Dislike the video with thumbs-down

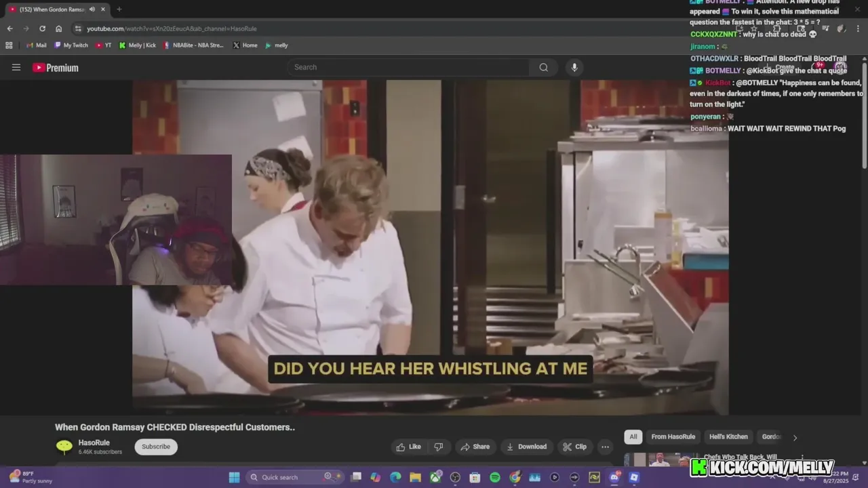439,447
